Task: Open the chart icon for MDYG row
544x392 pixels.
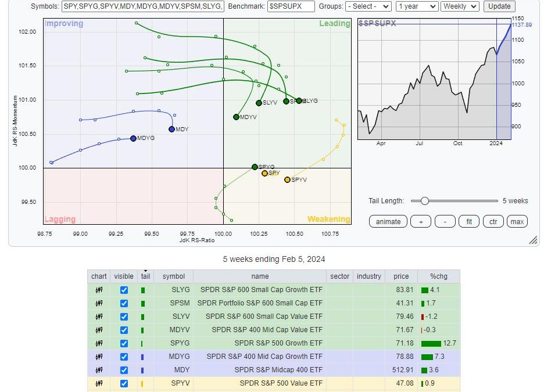Action: point(99,357)
